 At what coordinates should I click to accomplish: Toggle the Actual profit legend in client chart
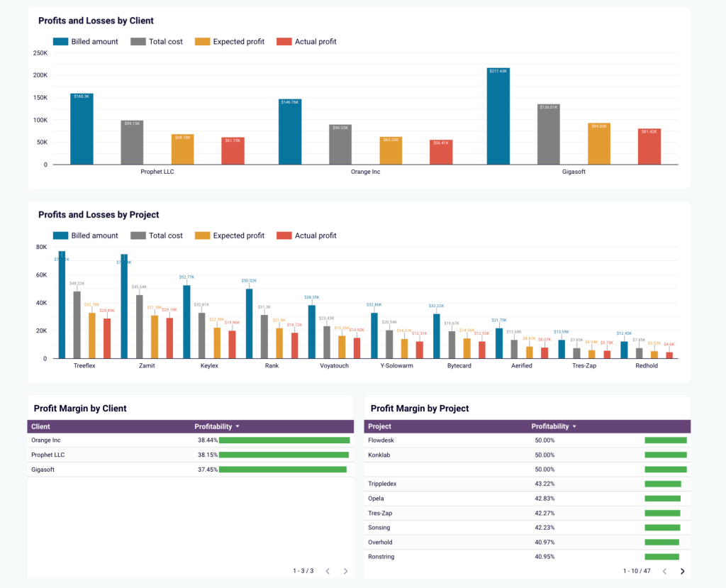point(306,41)
